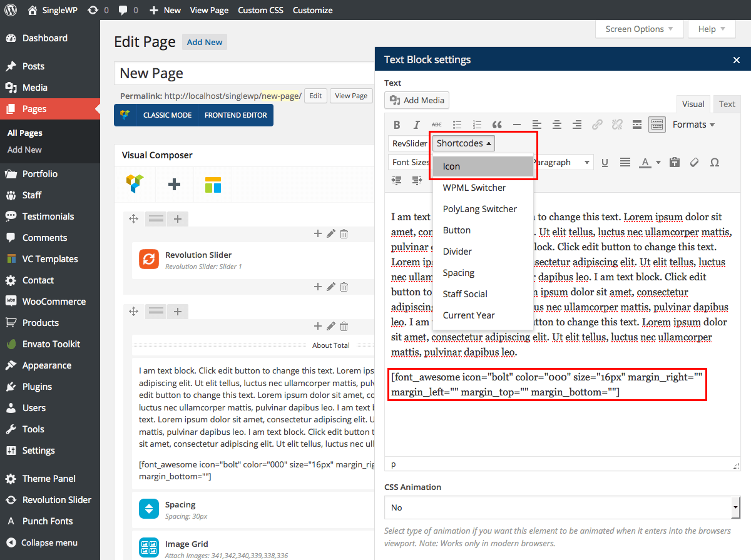Open Custom CSS in admin bar
The width and height of the screenshot is (751, 560).
pyautogui.click(x=260, y=10)
